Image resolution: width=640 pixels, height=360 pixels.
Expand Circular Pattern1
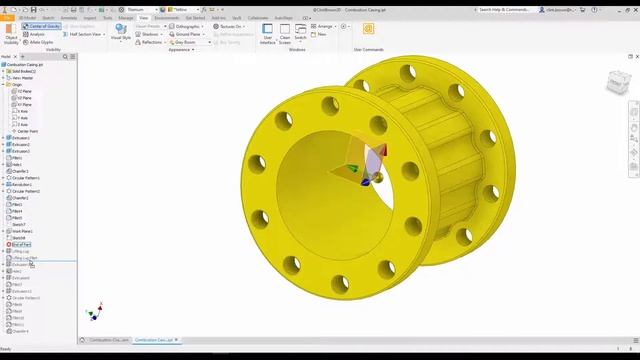click(3, 178)
